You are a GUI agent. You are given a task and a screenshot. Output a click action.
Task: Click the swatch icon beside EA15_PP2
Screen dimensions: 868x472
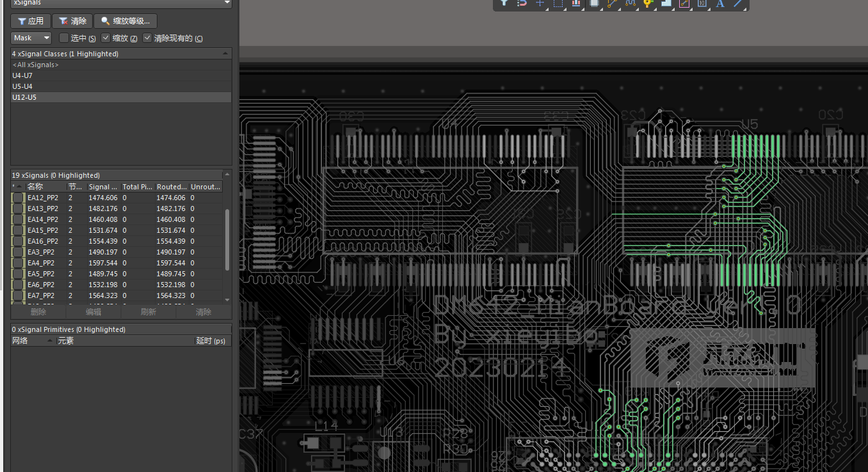click(x=18, y=230)
